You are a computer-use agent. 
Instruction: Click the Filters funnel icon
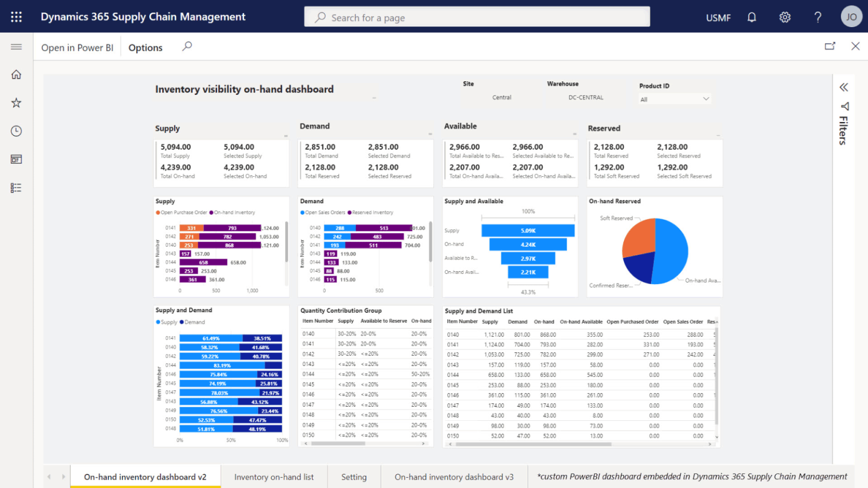coord(844,107)
